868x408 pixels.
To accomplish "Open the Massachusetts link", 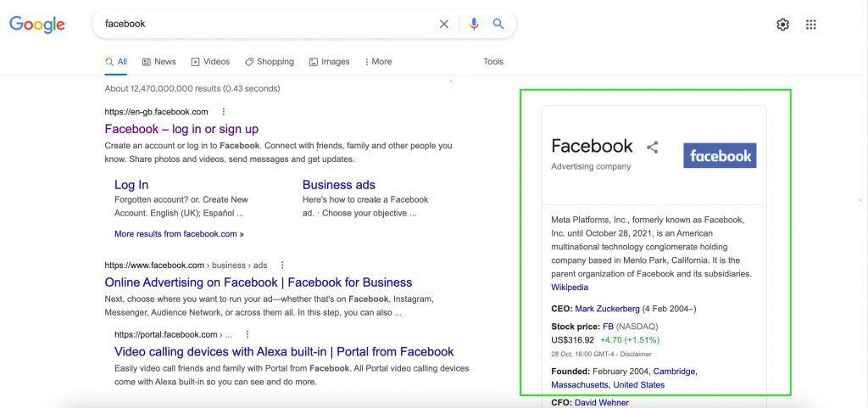I will point(580,385).
